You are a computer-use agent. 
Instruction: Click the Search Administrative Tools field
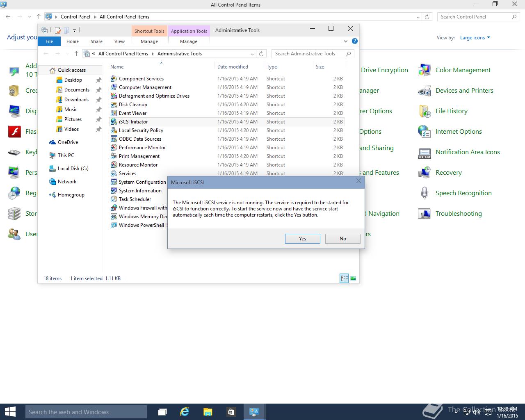[312, 54]
